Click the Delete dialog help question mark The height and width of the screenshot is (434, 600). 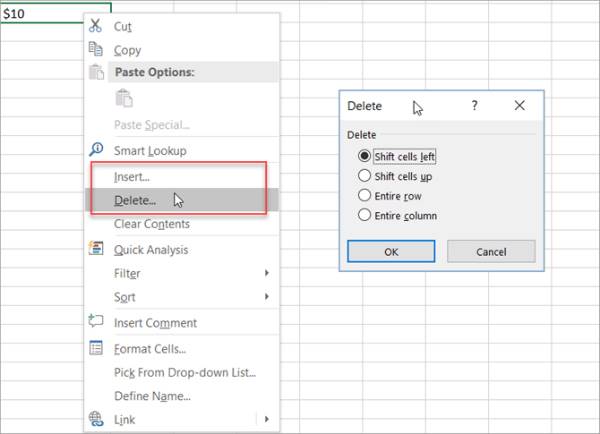[474, 105]
